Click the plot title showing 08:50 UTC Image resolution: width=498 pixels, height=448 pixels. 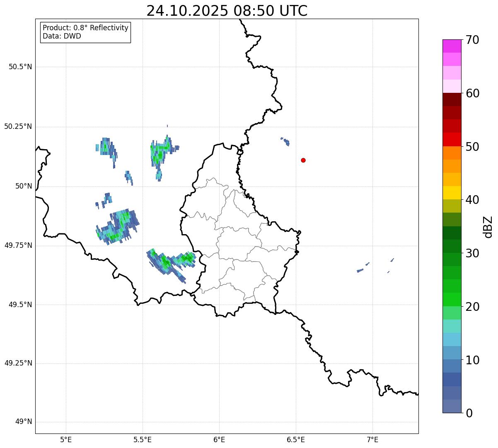click(227, 11)
